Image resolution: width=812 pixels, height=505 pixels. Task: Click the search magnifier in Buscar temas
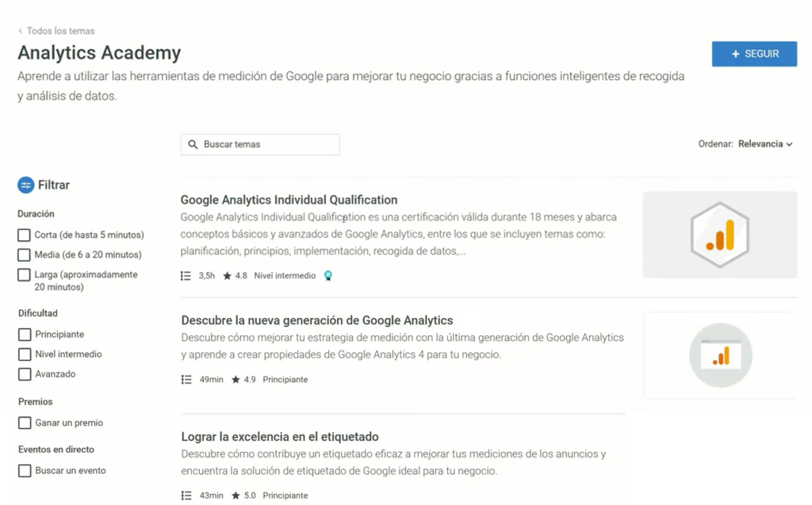pos(193,143)
